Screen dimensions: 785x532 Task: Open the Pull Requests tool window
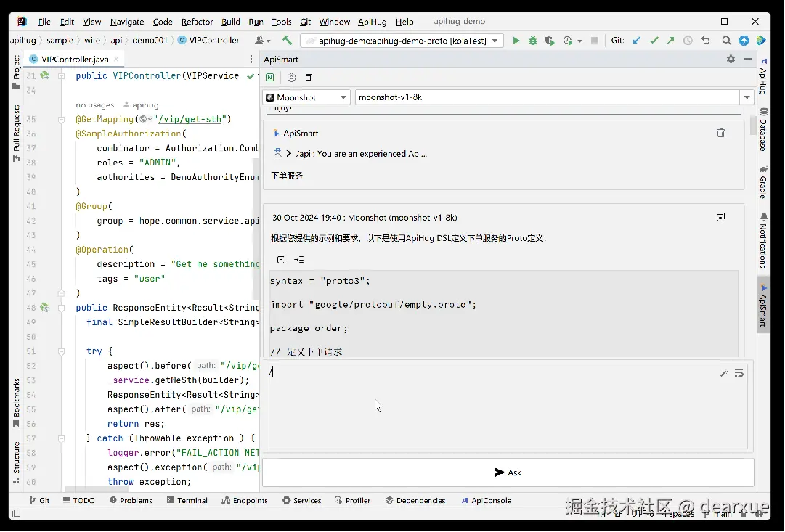pos(16,133)
